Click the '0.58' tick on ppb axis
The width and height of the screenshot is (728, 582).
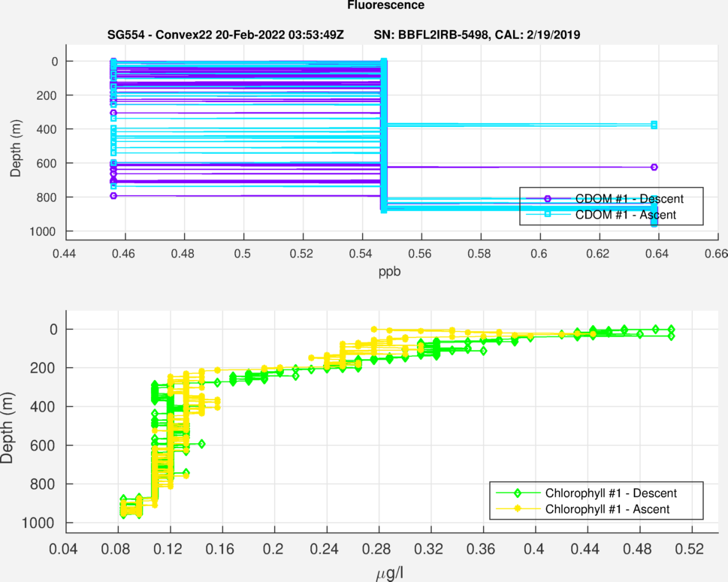479,254
